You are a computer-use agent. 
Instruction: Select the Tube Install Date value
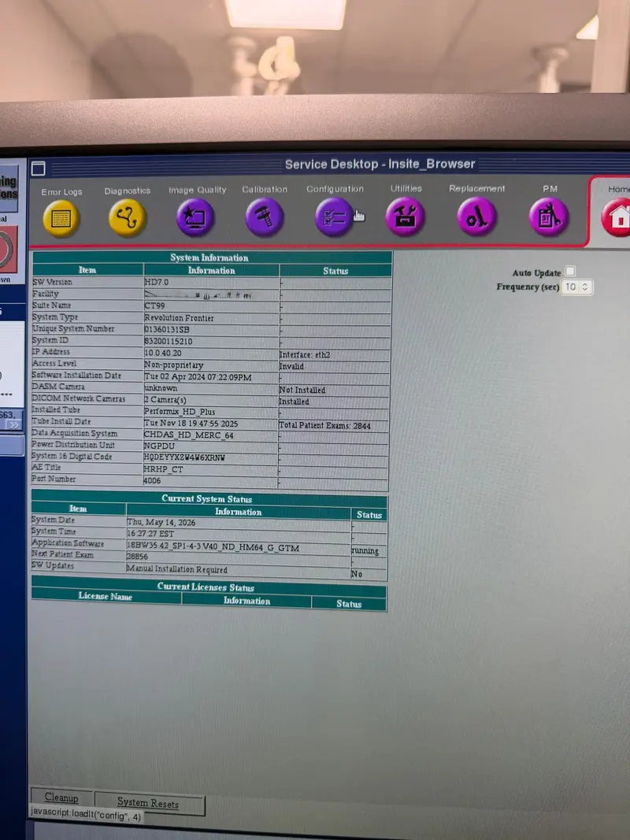tap(191, 424)
